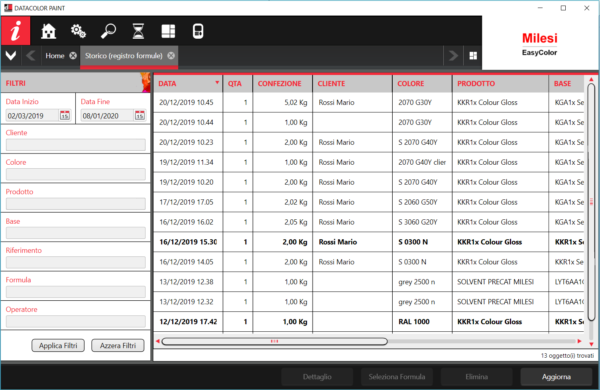
Task: Focus the Base filter field
Action: point(76,233)
